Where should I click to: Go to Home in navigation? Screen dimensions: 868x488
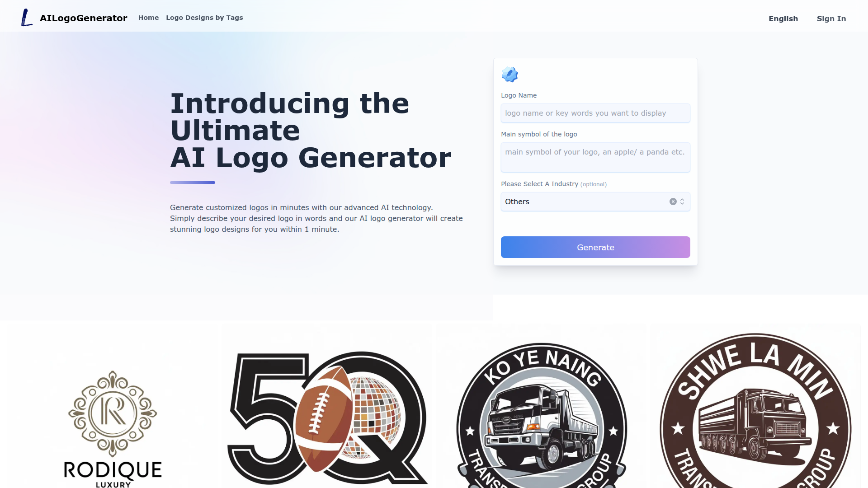tap(148, 18)
